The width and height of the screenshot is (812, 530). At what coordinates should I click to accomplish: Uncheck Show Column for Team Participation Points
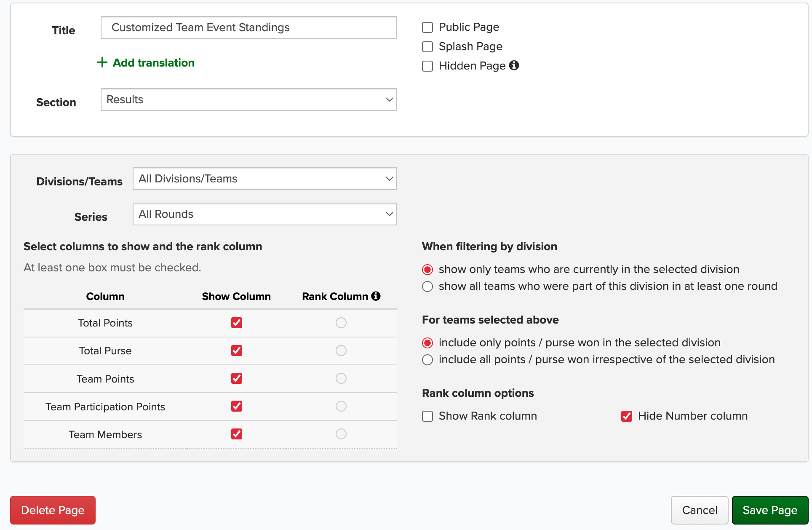coord(237,406)
